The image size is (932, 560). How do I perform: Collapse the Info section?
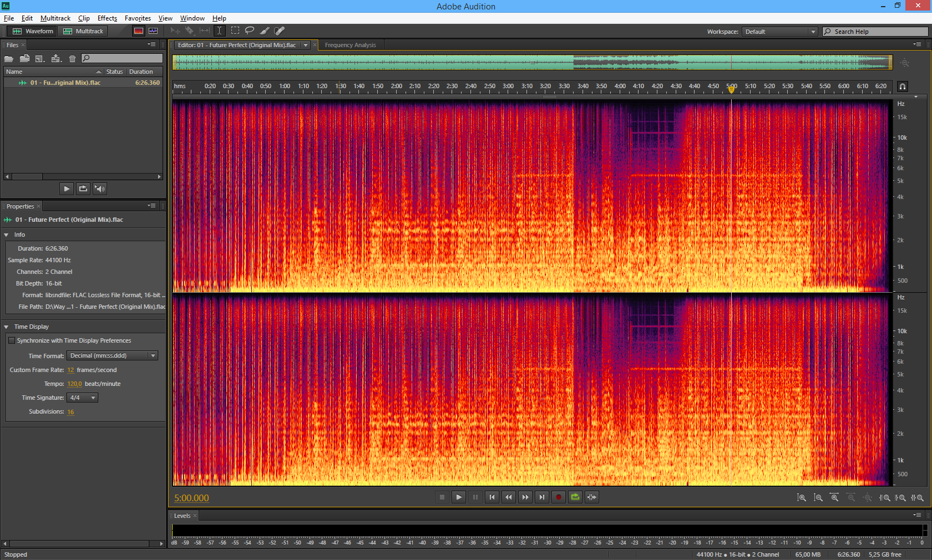coord(7,235)
